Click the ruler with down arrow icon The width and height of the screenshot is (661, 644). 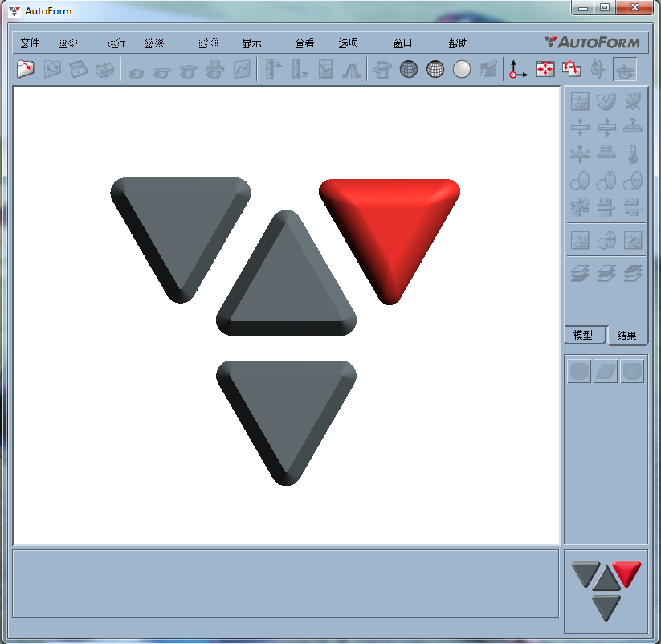[x=300, y=69]
